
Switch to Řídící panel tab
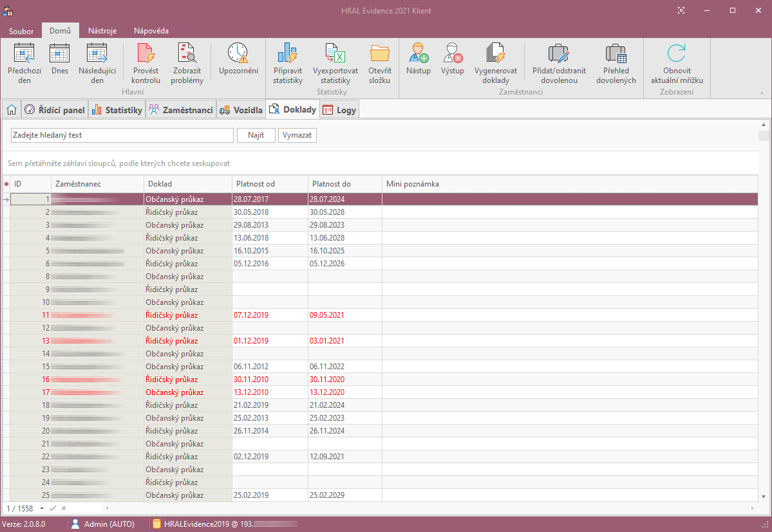(55, 109)
